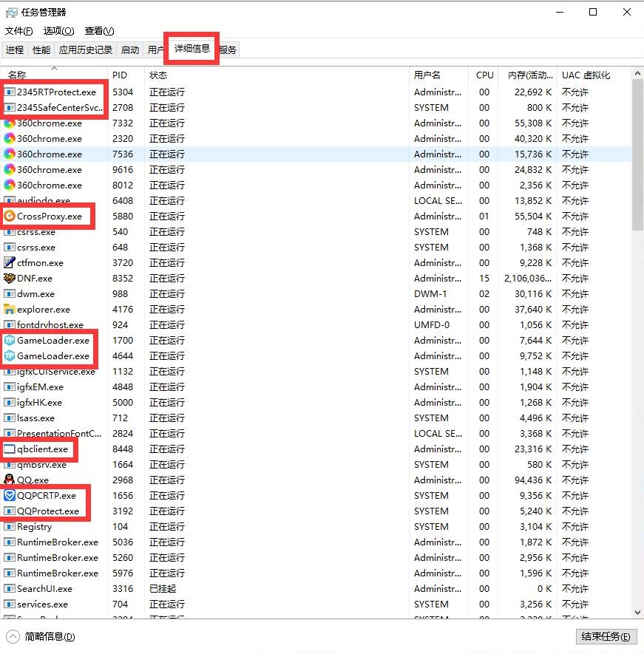
Task: Click icon of GameLoader.exe PID 1700
Action: pyautogui.click(x=9, y=341)
